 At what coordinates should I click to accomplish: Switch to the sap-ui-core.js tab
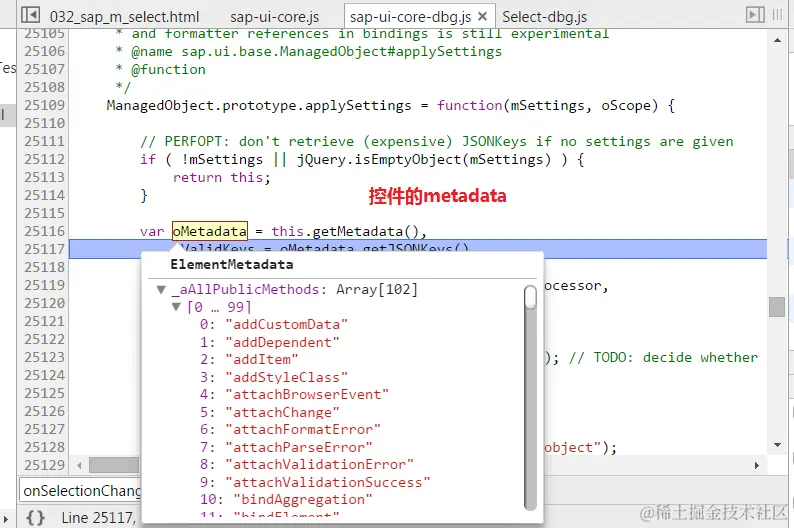(274, 17)
